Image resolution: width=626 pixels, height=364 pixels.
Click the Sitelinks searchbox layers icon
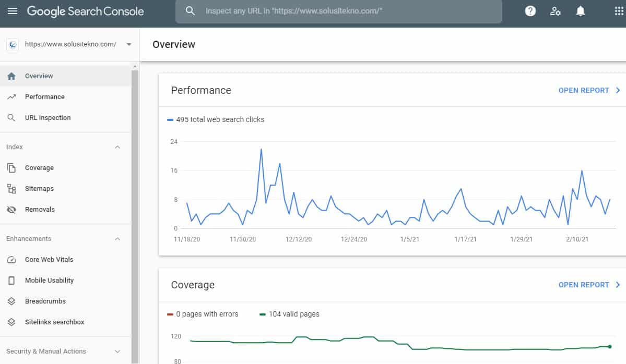(x=11, y=322)
